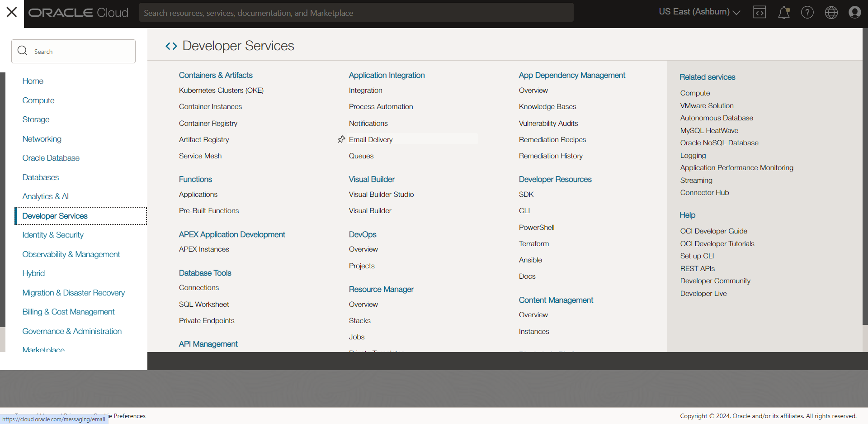Click the Oracle Cloud logo
This screenshot has width=868, height=424.
[x=79, y=13]
